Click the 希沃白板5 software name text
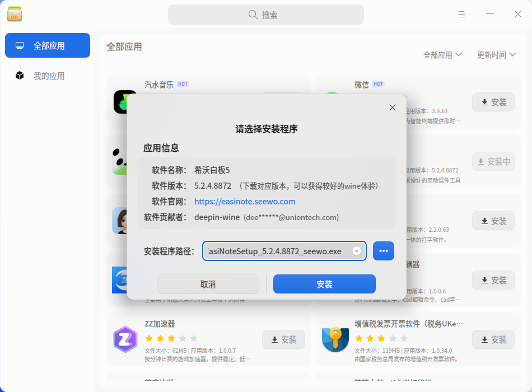Screen dimensions: 532x392 [x=212, y=170]
